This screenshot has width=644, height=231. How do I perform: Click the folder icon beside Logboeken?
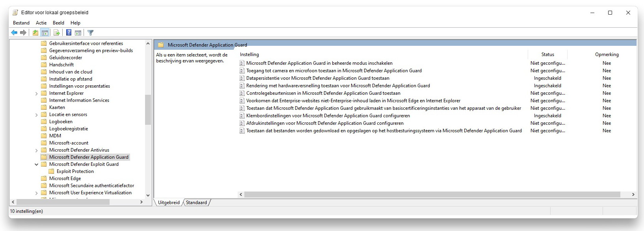point(44,122)
